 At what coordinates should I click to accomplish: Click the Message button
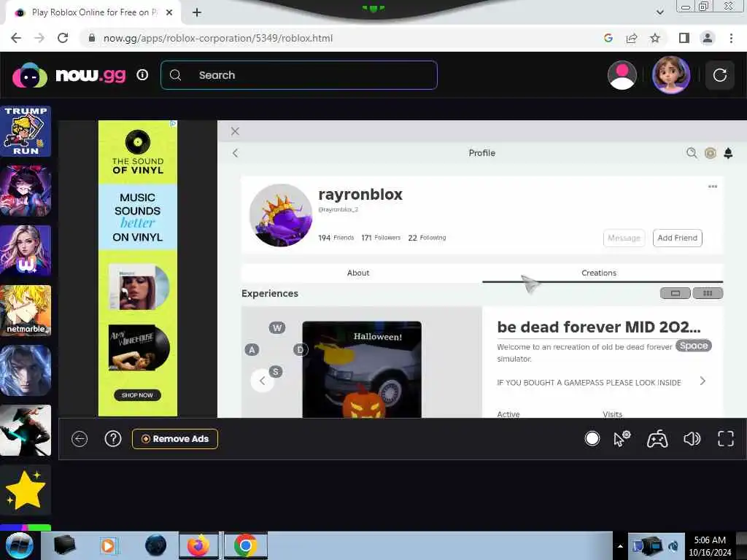tap(624, 238)
